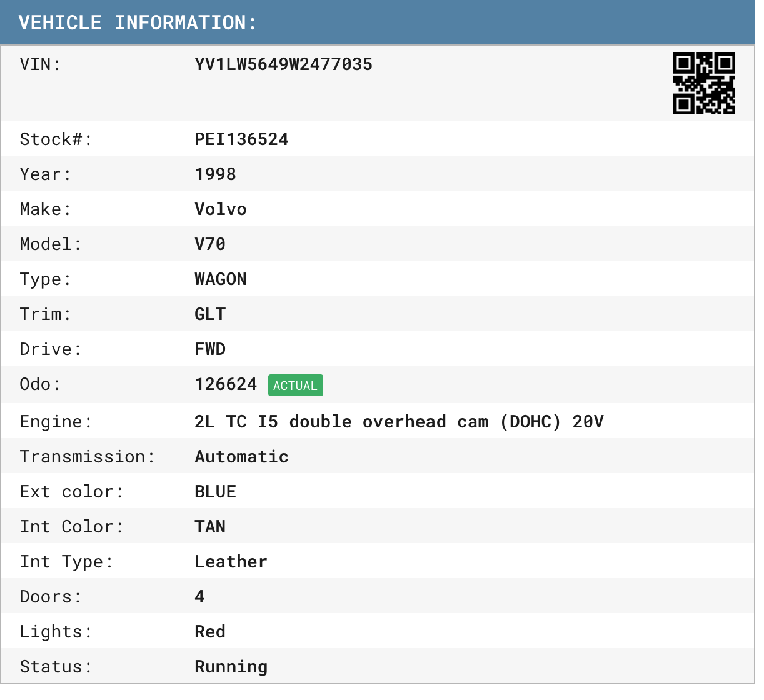Click the odometer reading 126624
Image resolution: width=764 pixels, height=700 pixels.
226,384
